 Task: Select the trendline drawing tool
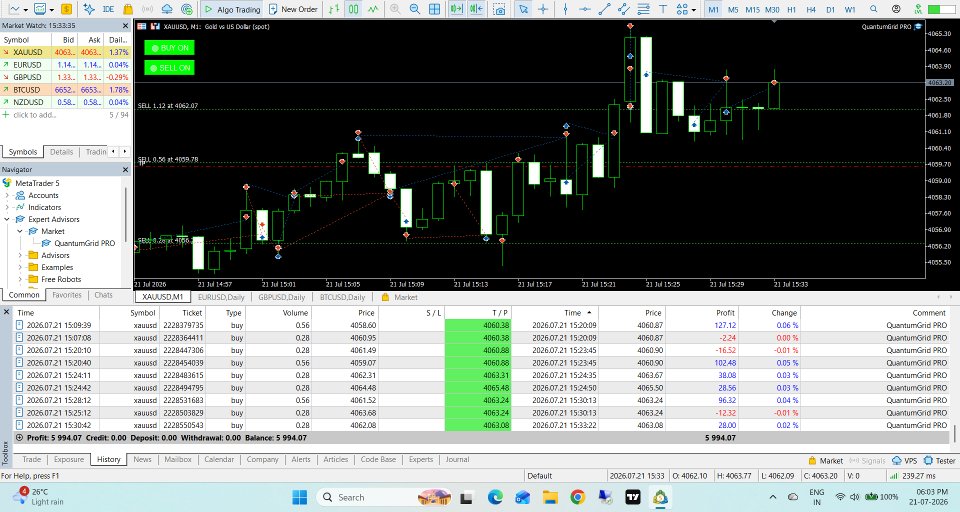coord(604,9)
